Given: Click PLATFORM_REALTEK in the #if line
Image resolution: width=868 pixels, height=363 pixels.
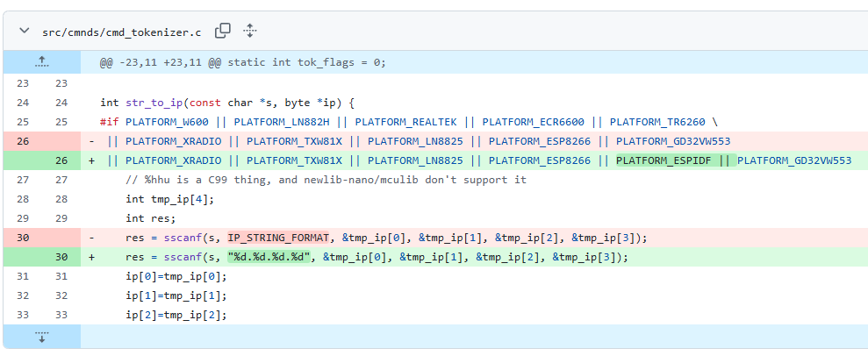Looking at the screenshot, I should 406,122.
